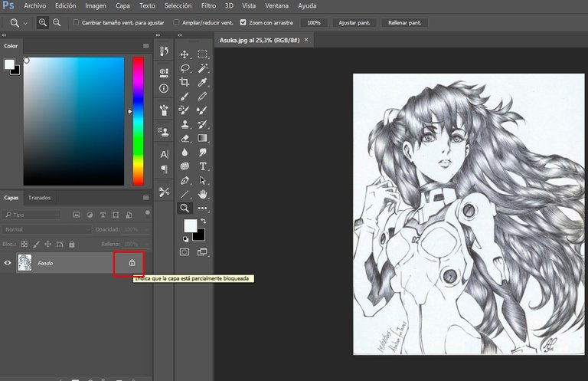The image size is (588, 381).
Task: Select the Eyedropper tool
Action: 202,82
